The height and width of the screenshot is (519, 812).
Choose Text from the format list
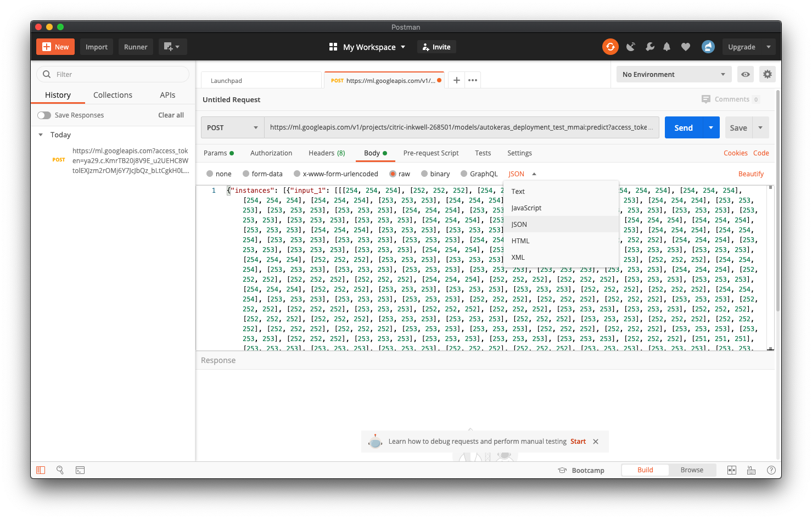click(x=561, y=191)
